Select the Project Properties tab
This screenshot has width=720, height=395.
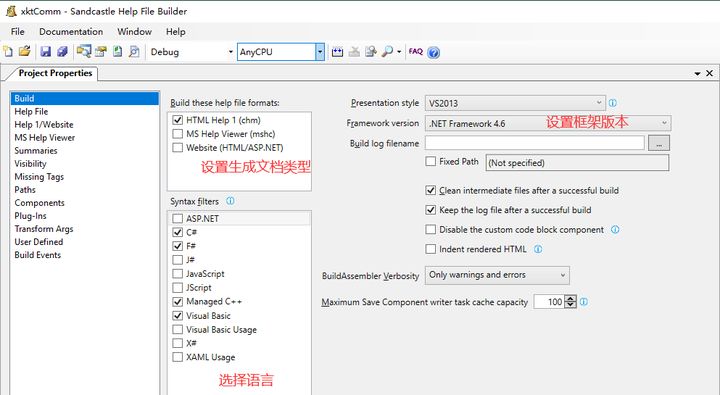[x=55, y=73]
